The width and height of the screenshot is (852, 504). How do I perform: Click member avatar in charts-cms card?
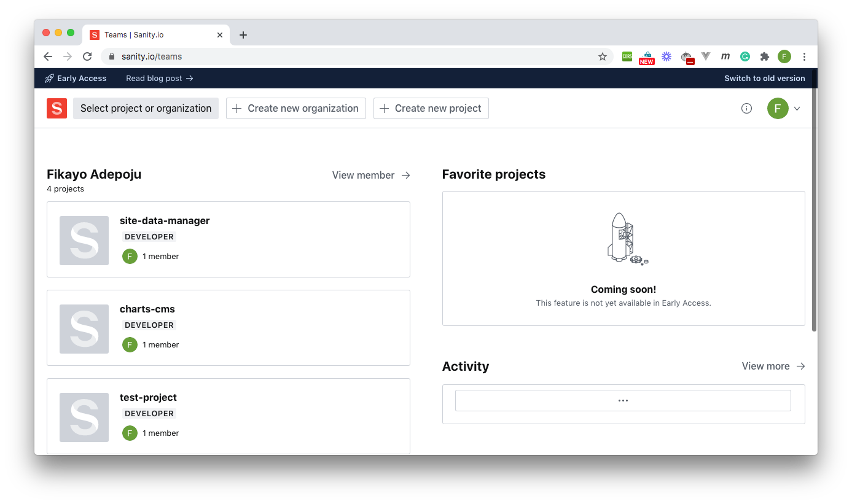coord(130,345)
